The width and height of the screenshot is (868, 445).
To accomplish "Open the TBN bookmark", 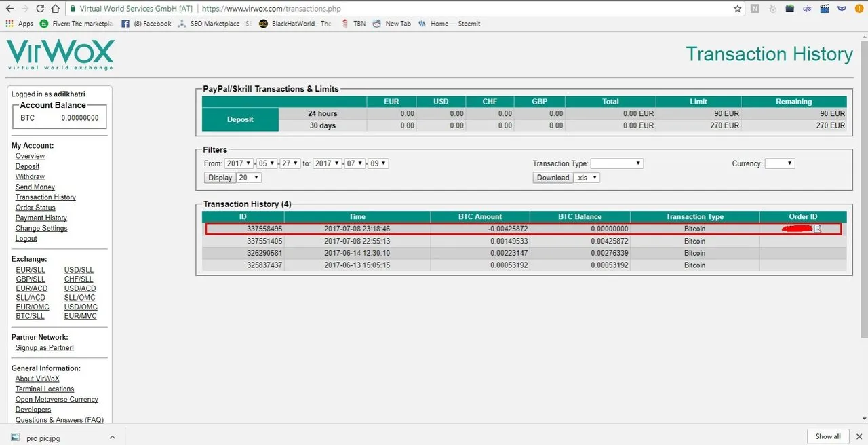I will (353, 24).
